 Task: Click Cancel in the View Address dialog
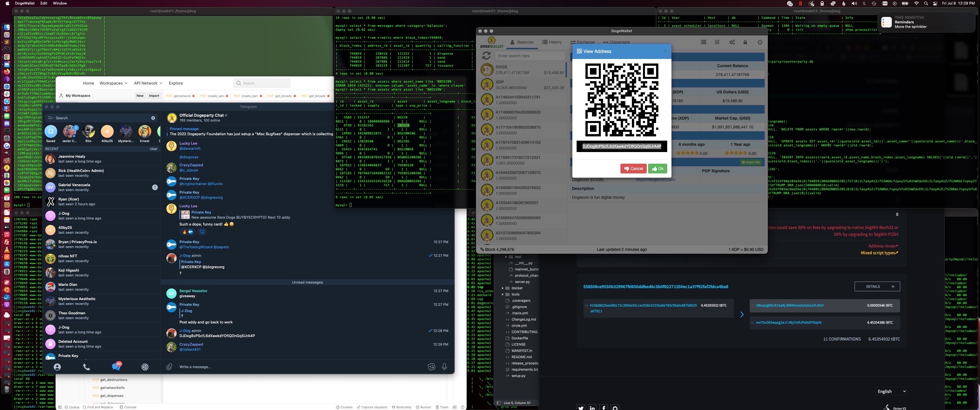pos(633,169)
